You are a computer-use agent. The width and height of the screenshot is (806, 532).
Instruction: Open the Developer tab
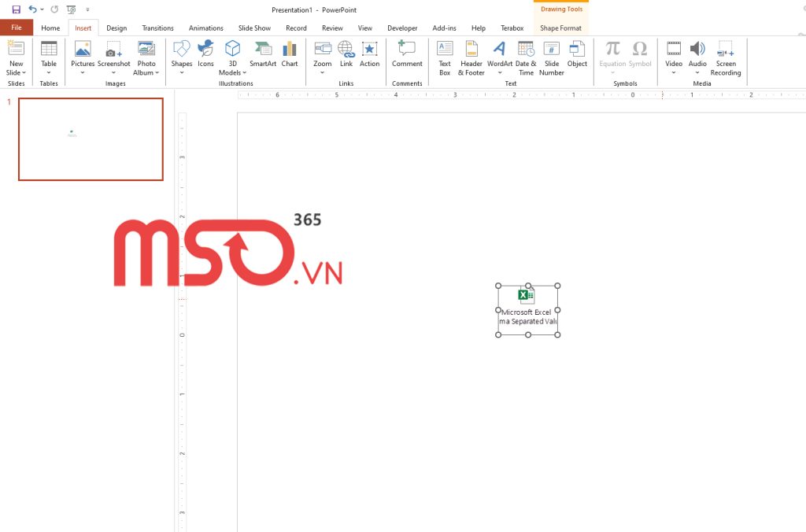pos(402,28)
